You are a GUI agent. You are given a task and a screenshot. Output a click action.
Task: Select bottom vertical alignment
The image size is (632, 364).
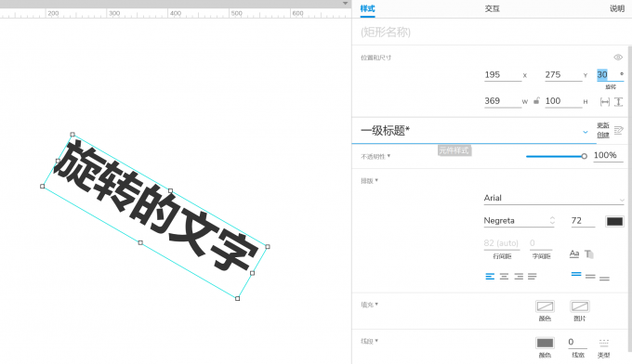(x=604, y=278)
